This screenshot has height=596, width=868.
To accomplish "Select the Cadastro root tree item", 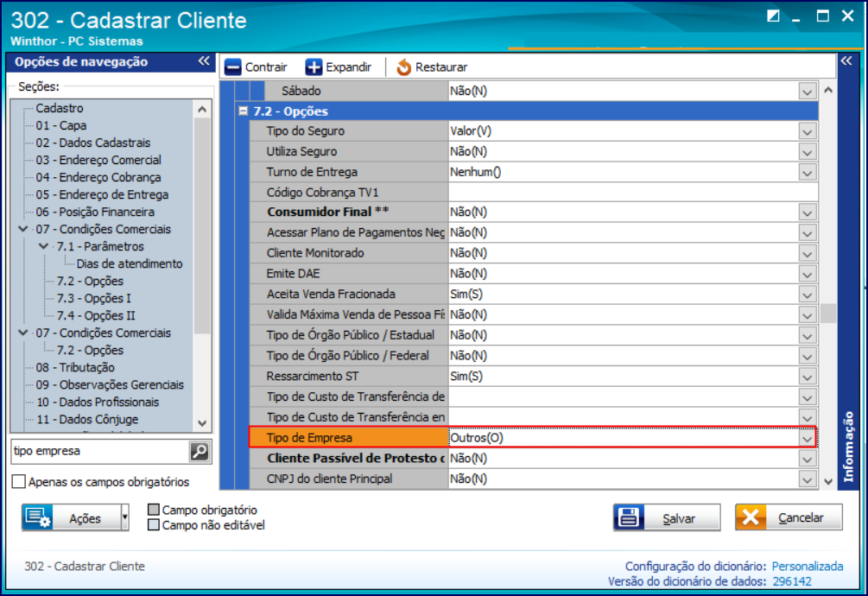I will (x=60, y=109).
